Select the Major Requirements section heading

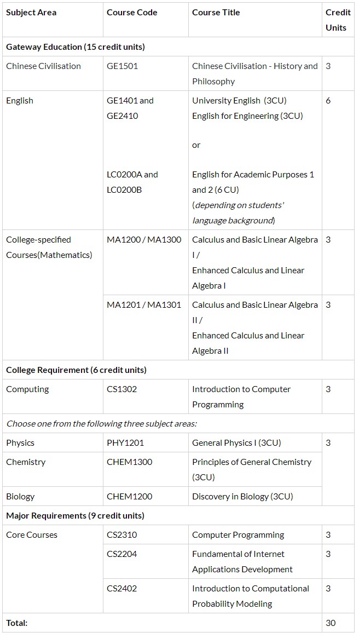pyautogui.click(x=75, y=516)
